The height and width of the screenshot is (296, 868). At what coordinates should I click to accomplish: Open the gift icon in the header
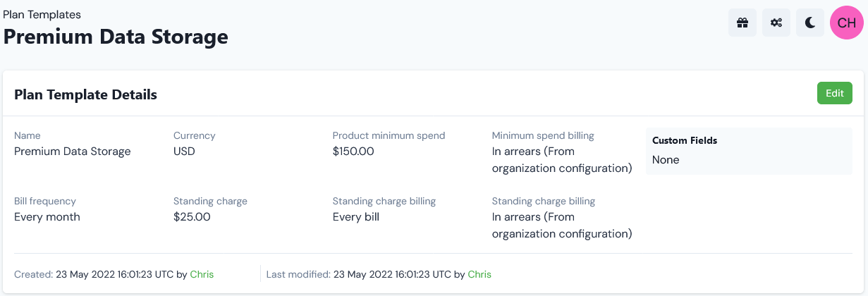(742, 23)
